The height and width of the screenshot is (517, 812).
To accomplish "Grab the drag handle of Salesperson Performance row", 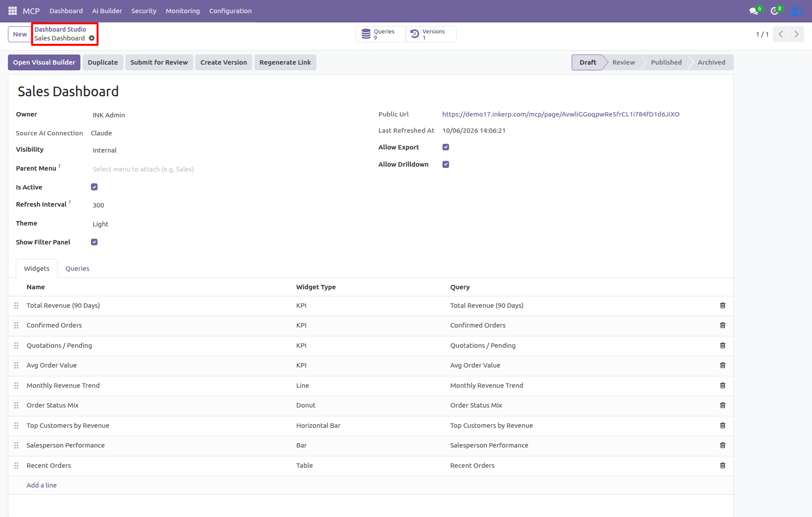I will click(16, 445).
